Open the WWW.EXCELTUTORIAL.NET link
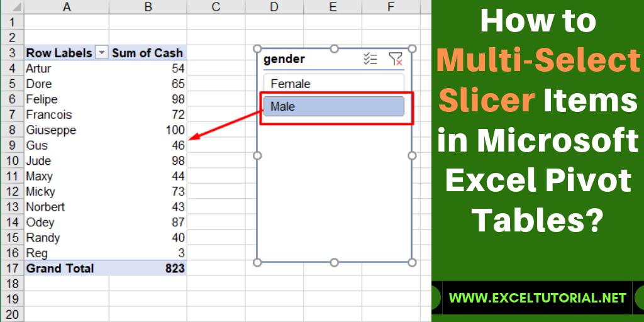The width and height of the screenshot is (644, 322). coord(538,297)
